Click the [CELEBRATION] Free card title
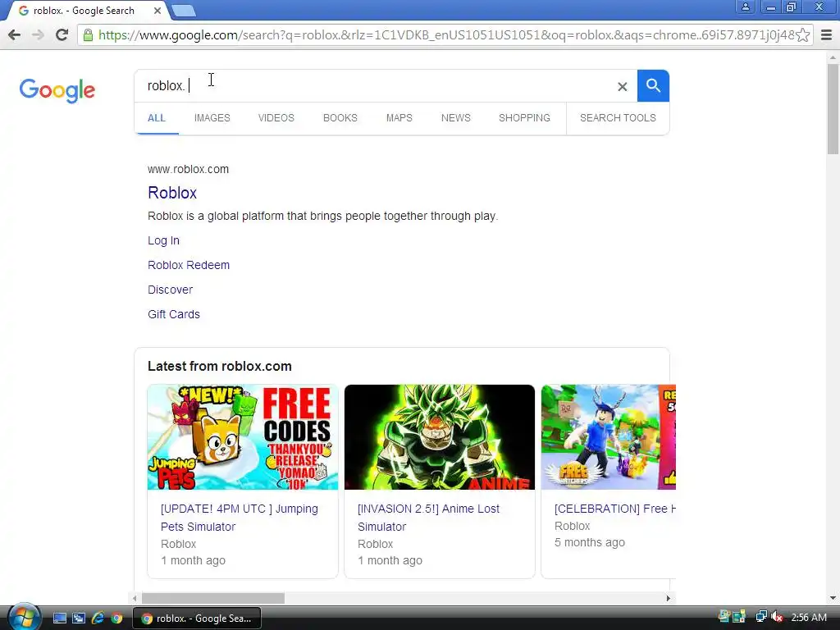This screenshot has height=630, width=840. (615, 509)
